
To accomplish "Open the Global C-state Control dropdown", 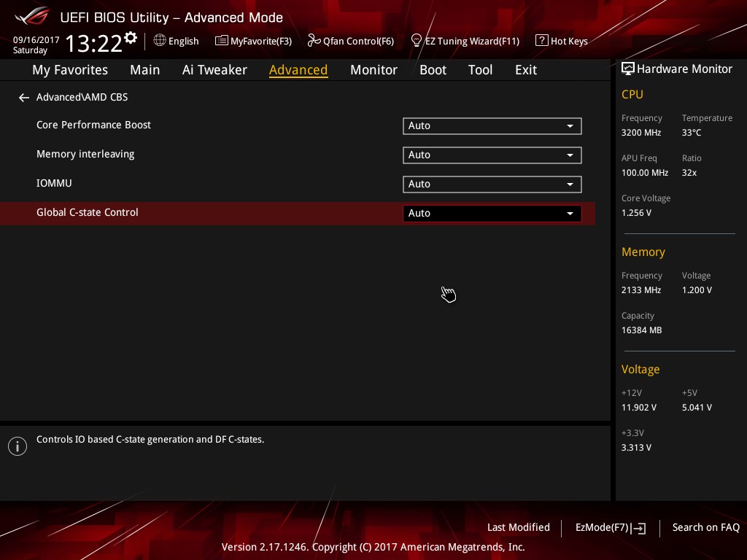I will (492, 214).
